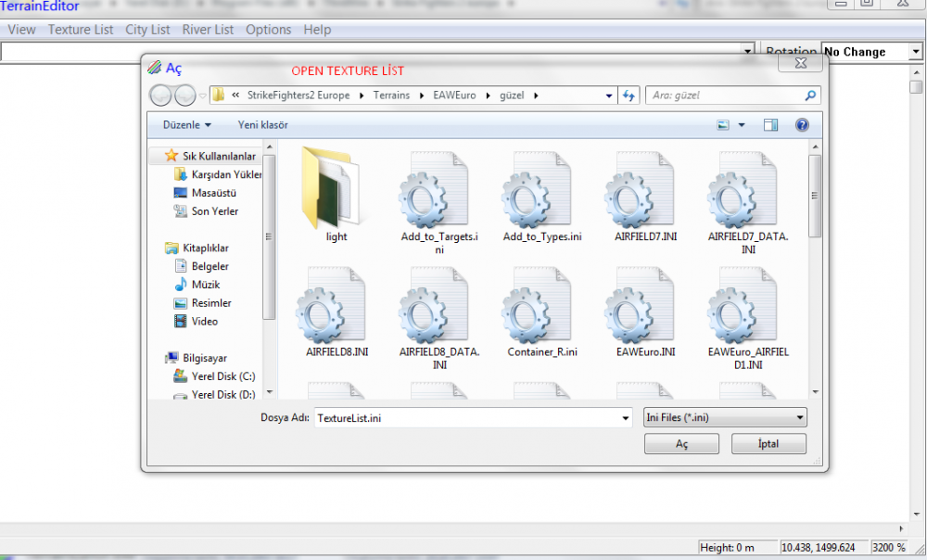Go to StrikeFighters2 Europe in path

tap(298, 95)
